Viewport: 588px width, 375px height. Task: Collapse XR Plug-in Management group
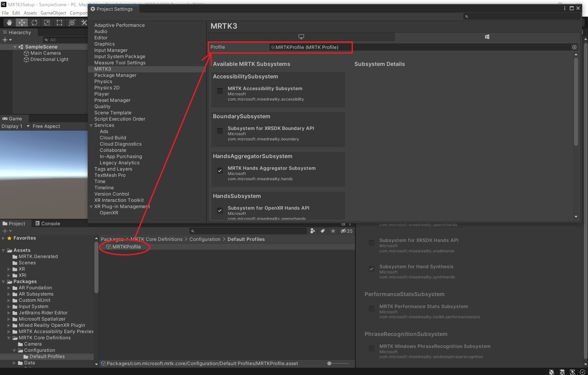point(91,207)
